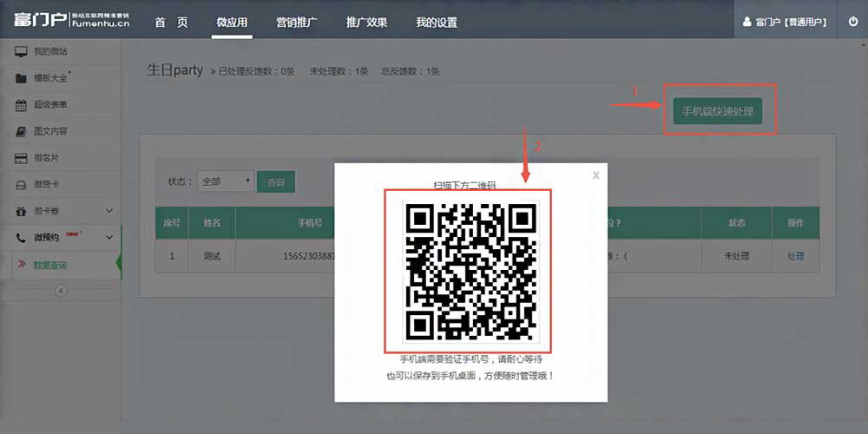Collapse the sidebar with the circular arrow
This screenshot has height=434, width=868.
pyautogui.click(x=61, y=291)
